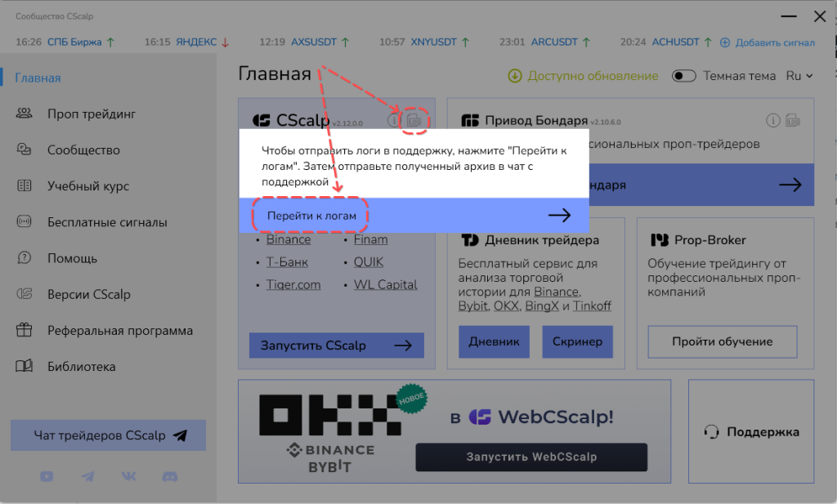Viewport: 837px width, 504px height.
Task: Click the Скринер button
Action: tap(577, 341)
